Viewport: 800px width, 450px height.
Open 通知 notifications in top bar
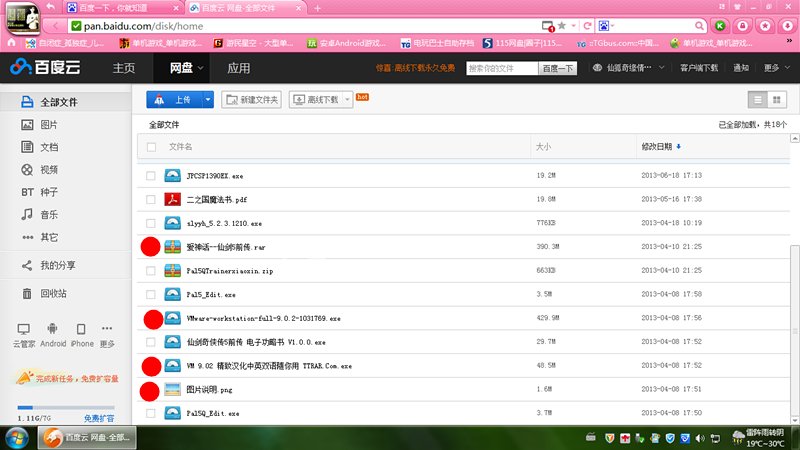pos(741,67)
